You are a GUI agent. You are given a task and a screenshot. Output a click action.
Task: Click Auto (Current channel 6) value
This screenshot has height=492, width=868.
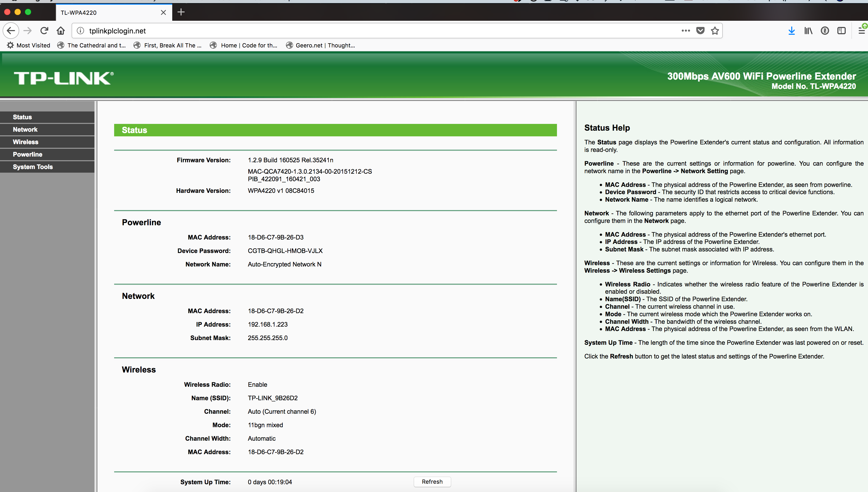tap(282, 412)
